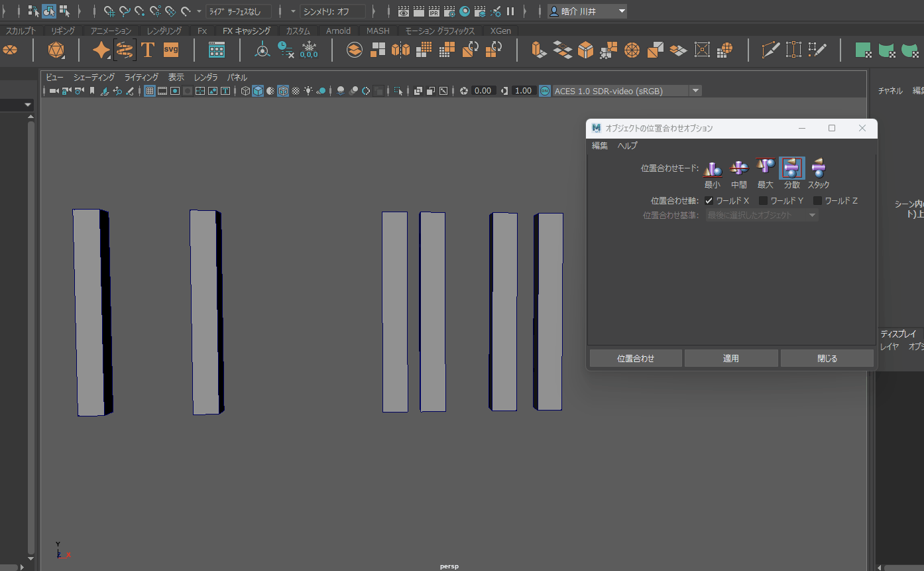Click the Type (T) text tool icon

click(x=147, y=50)
